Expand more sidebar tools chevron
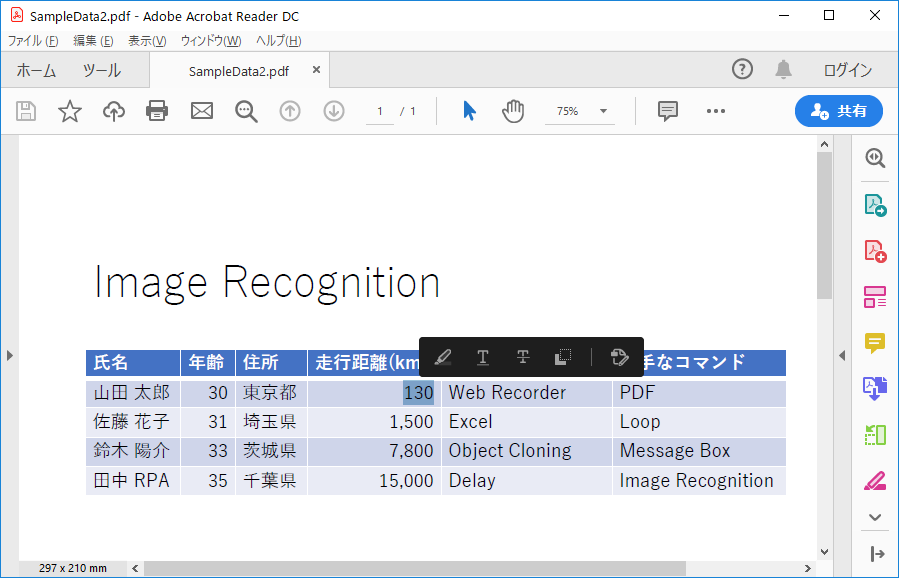 (x=875, y=517)
